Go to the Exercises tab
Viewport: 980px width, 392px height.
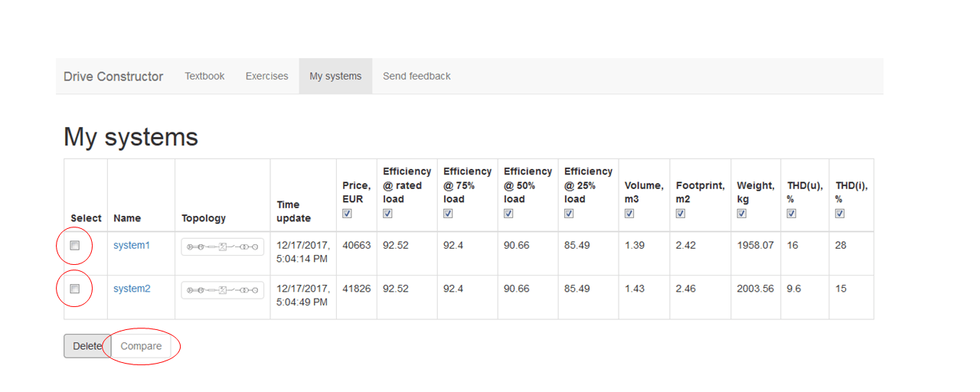point(266,77)
